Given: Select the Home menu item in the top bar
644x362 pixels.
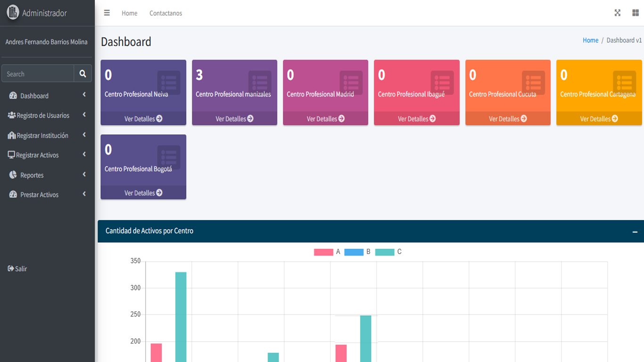Looking at the screenshot, I should point(129,13).
